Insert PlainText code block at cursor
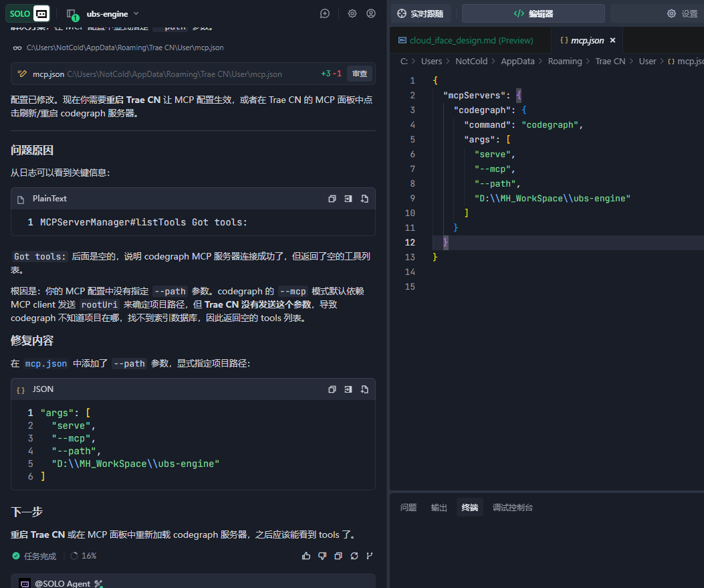This screenshot has width=704, height=588. point(348,199)
